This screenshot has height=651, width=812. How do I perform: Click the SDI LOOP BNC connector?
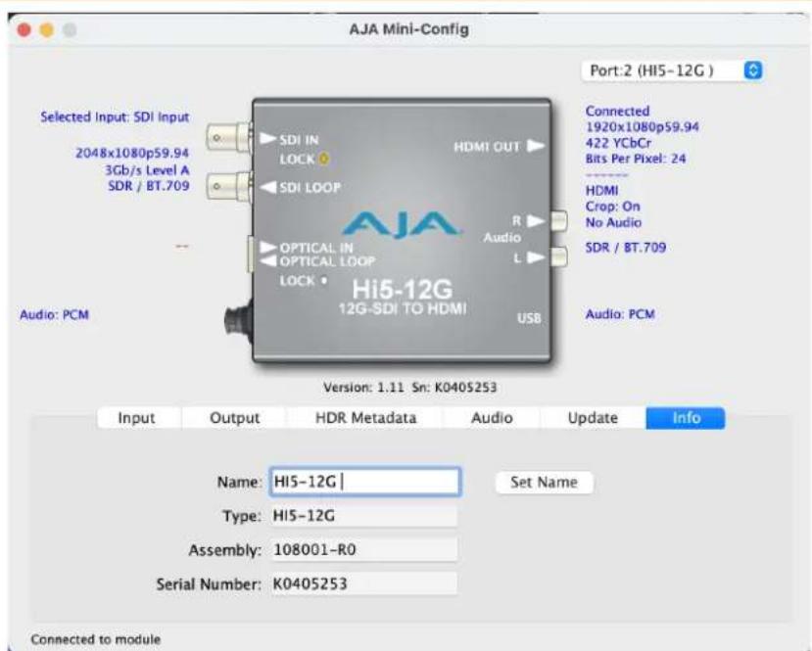(x=229, y=186)
